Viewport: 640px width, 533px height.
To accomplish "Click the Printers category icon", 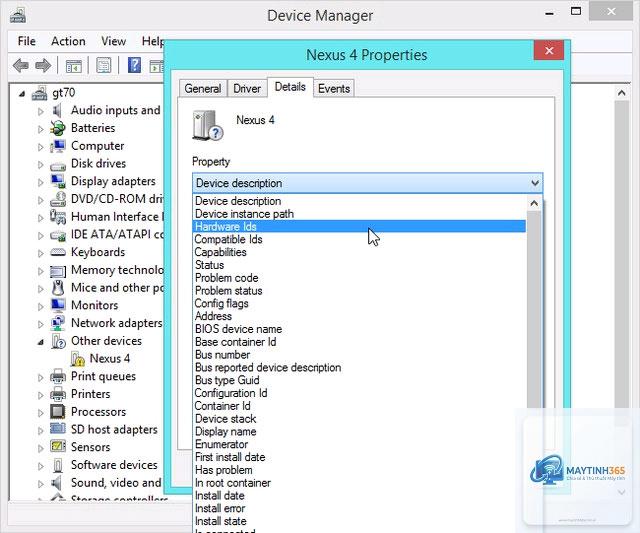I will coord(58,394).
